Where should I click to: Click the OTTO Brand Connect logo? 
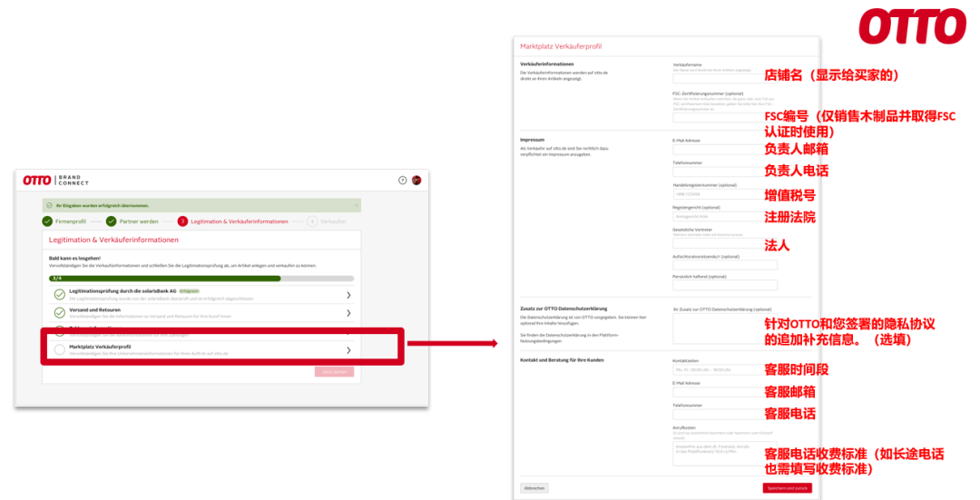click(x=54, y=181)
